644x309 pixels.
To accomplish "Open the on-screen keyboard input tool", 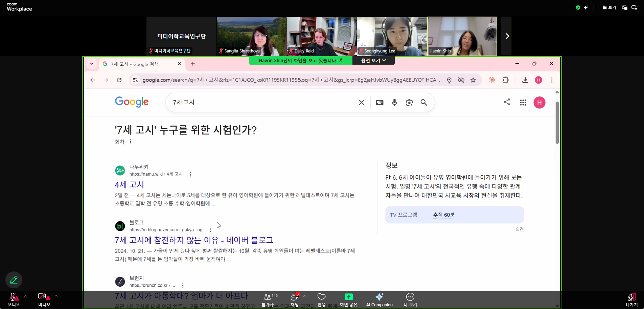I will pyautogui.click(x=379, y=103).
